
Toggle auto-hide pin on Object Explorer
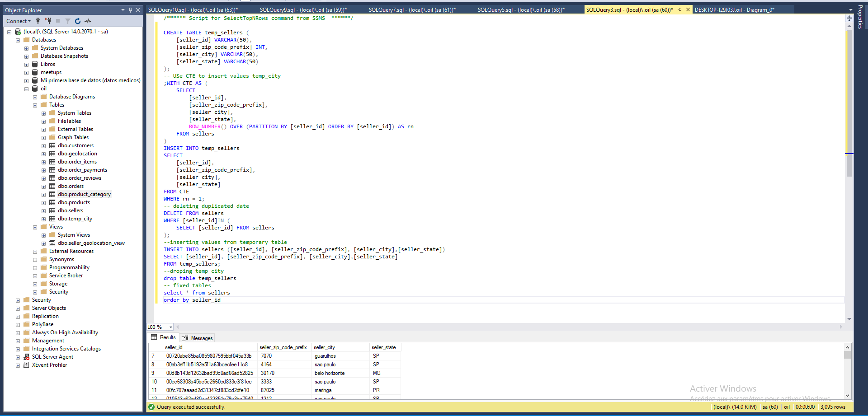(130, 10)
